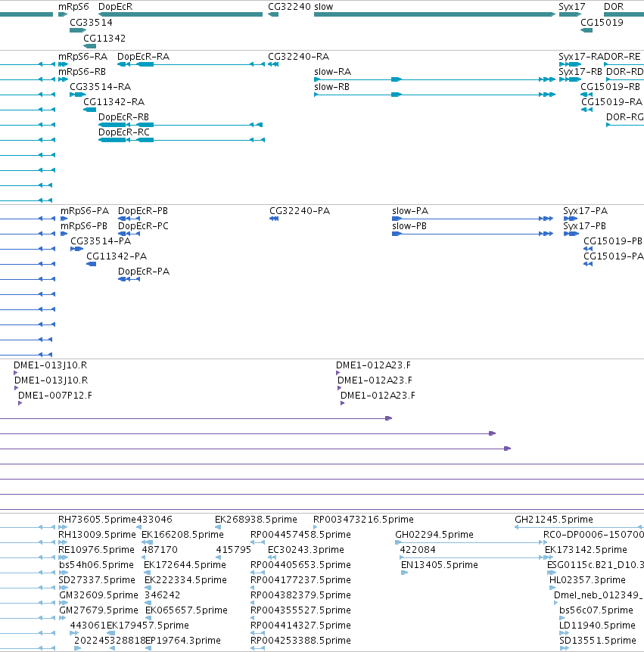This screenshot has width=644, height=652.
Task: Click the slow gene label
Action: pos(324,7)
